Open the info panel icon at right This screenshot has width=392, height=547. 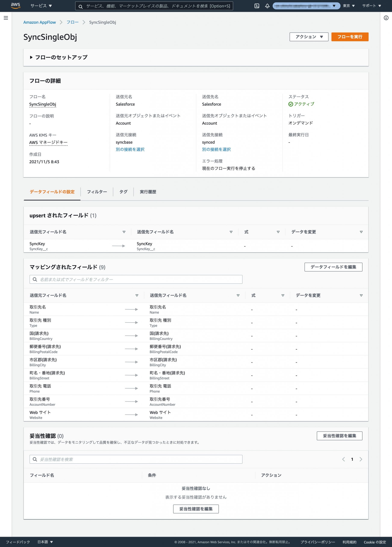[386, 18]
